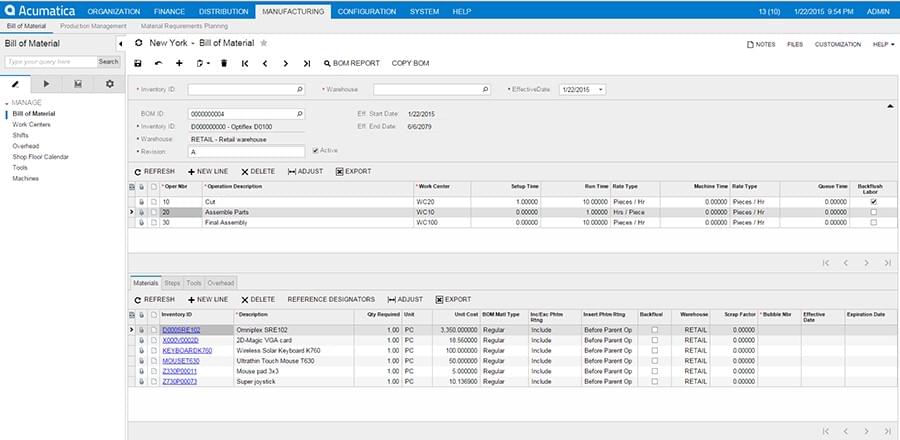Click the Ultrathin Touch Mouse T630 description

point(275,361)
